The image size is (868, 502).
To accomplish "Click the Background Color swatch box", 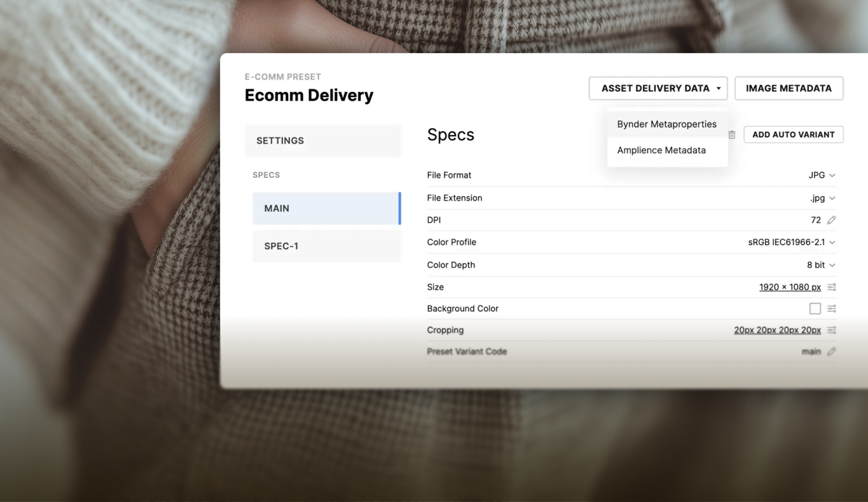I will 815,308.
